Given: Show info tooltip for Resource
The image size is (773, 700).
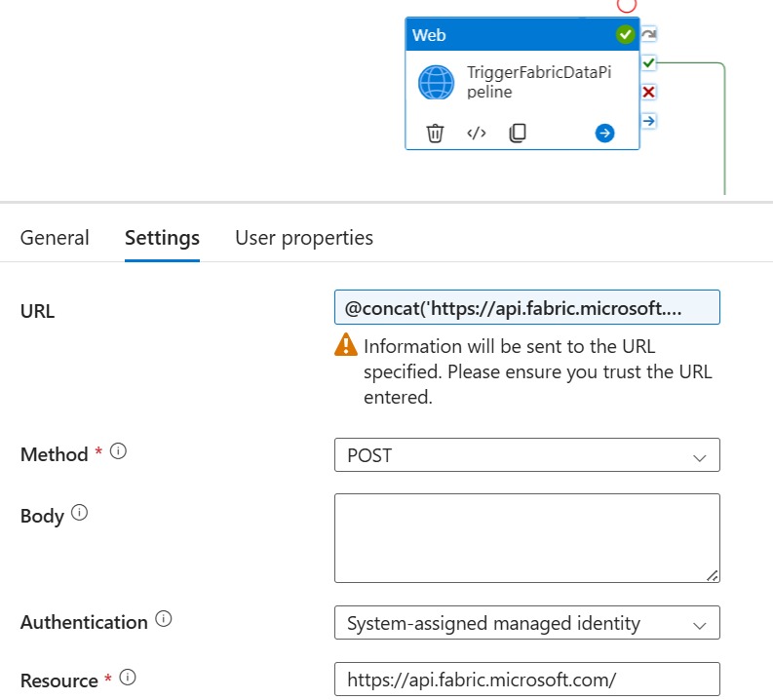Looking at the screenshot, I should pyautogui.click(x=128, y=678).
